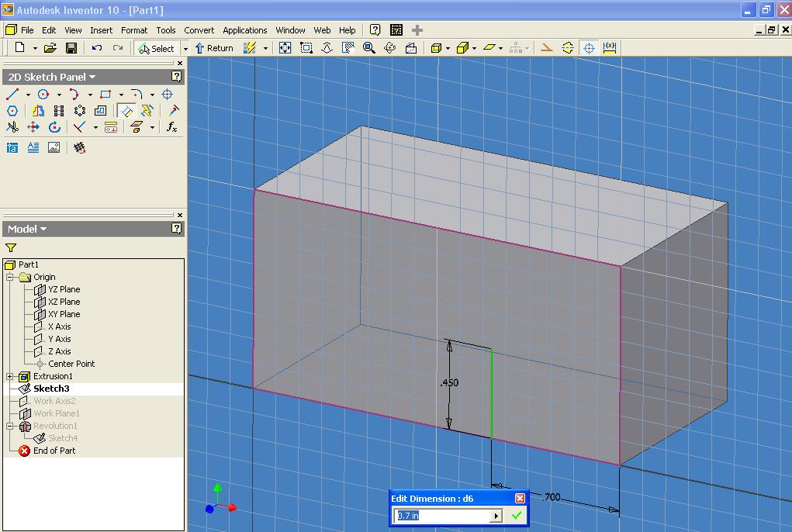The height and width of the screenshot is (532, 792).
Task: Select Sketch3 in the model tree
Action: [51, 389]
